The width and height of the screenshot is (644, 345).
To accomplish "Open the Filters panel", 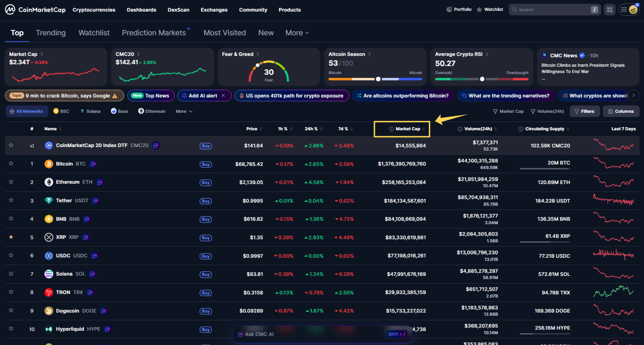I will click(584, 111).
